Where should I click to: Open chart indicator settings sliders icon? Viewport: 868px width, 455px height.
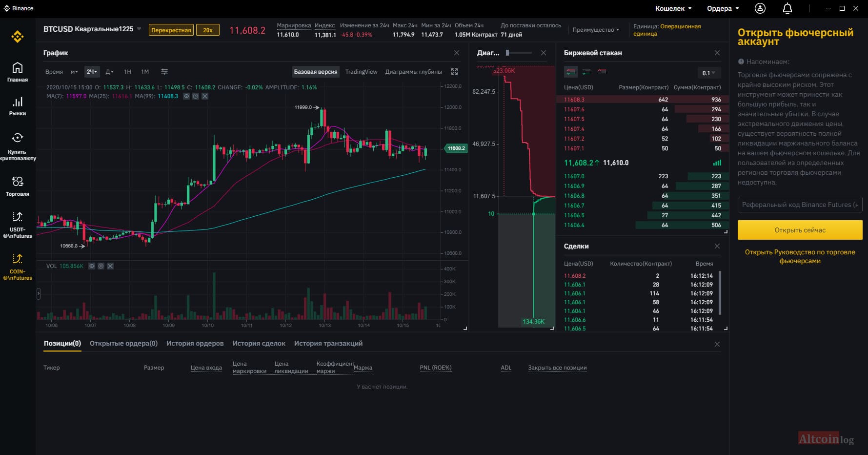164,72
